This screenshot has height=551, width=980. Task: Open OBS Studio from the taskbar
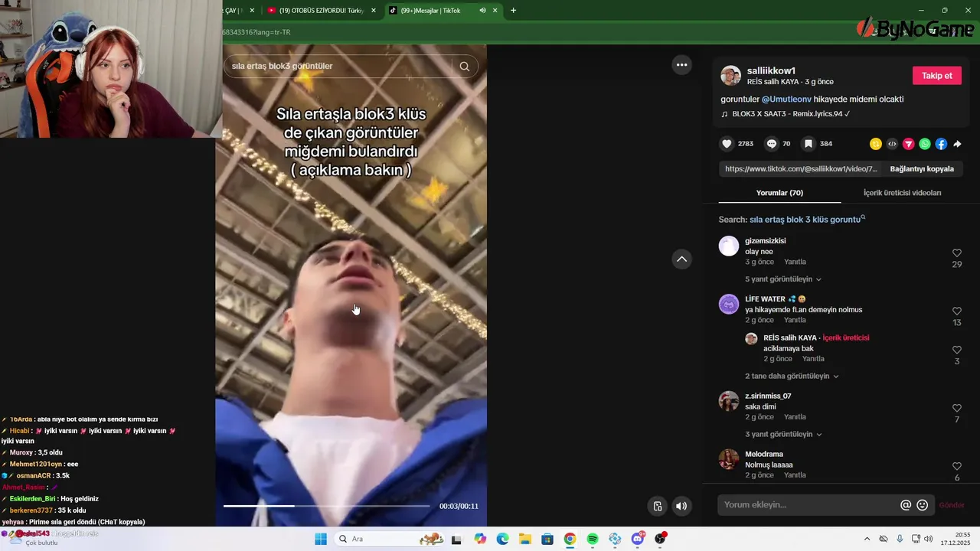tap(660, 539)
